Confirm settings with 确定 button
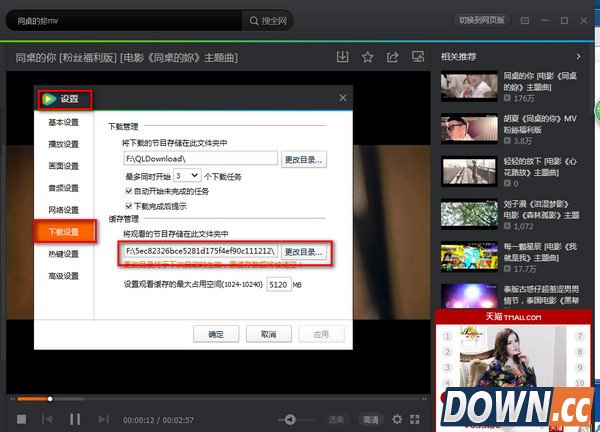 216,334
